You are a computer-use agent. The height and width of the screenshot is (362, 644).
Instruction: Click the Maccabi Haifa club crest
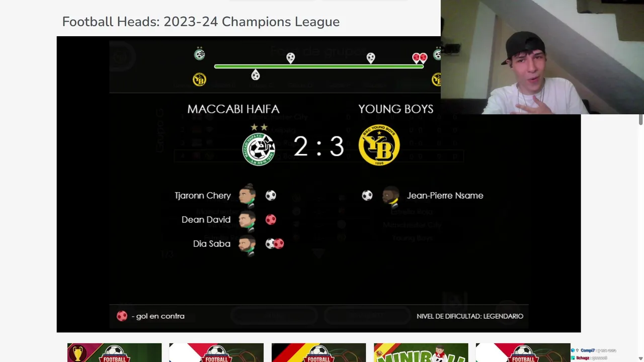point(259,148)
